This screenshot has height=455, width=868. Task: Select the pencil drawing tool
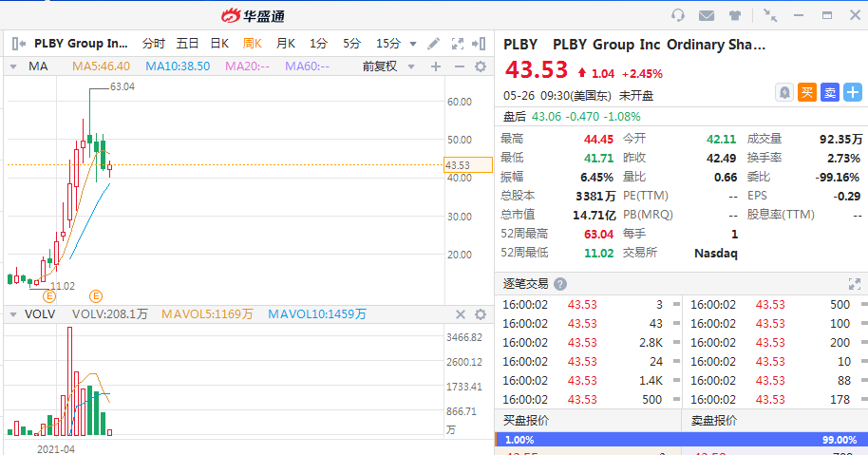[x=434, y=44]
